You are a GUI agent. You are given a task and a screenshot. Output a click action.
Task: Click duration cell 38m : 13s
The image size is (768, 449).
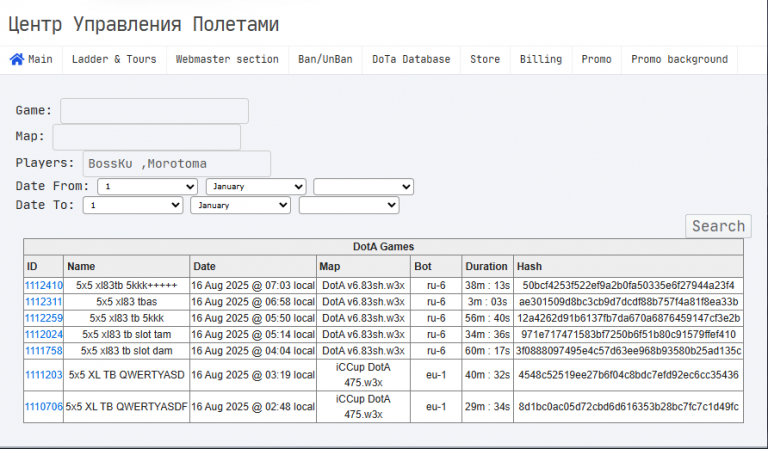click(487, 285)
